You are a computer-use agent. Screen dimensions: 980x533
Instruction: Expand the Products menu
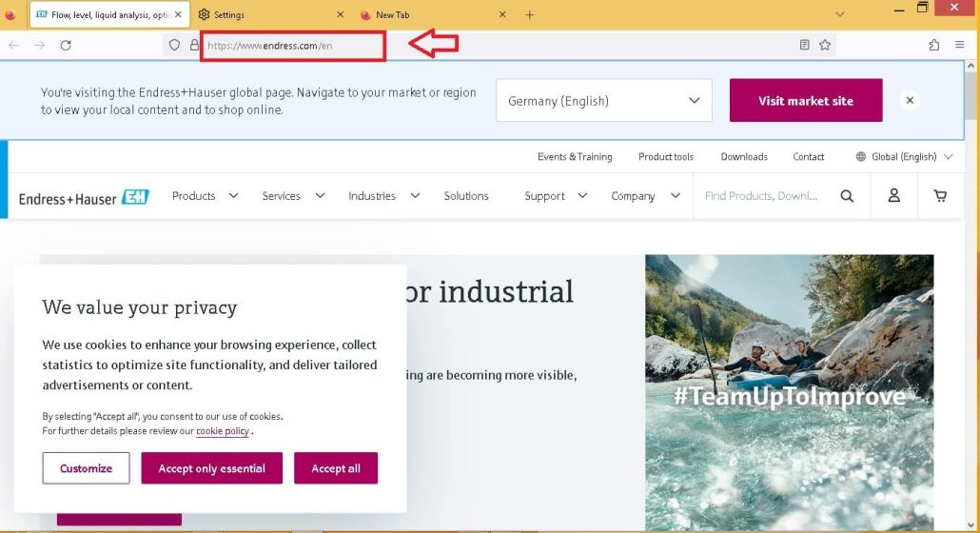click(205, 195)
